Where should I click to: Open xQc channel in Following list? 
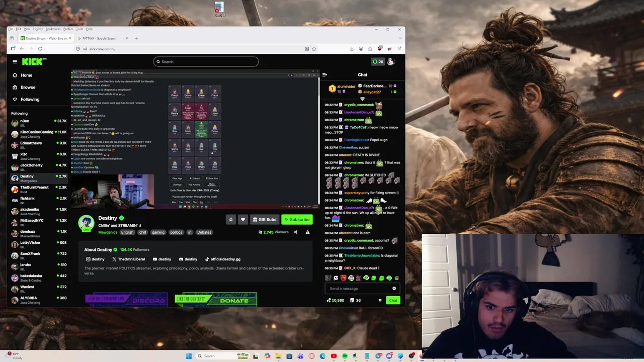39,156
